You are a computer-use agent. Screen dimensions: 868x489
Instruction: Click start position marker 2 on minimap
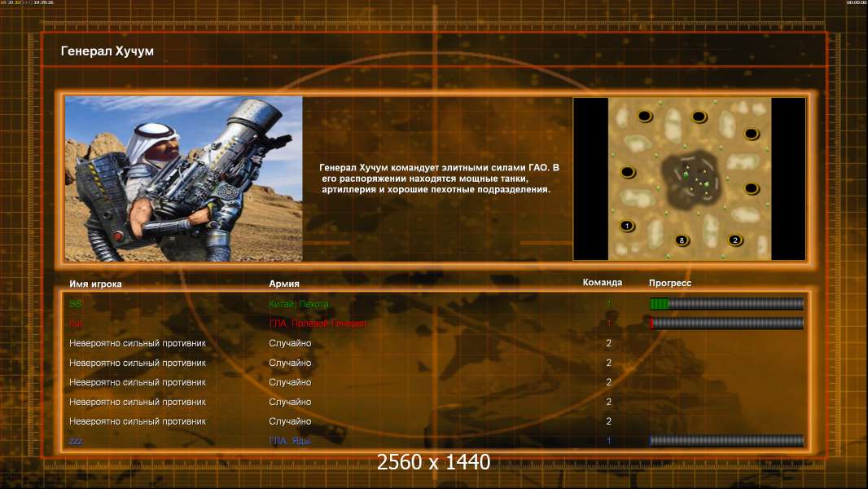tap(734, 240)
